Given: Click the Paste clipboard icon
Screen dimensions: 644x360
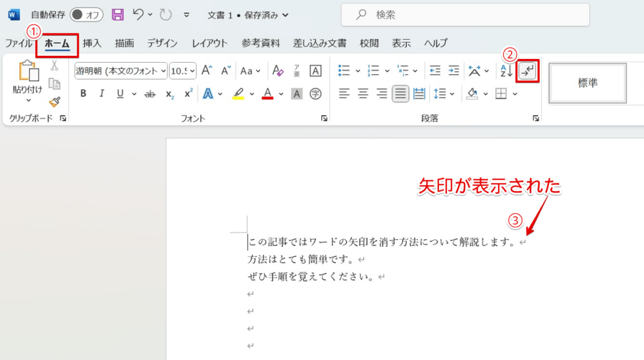Looking at the screenshot, I should [x=28, y=70].
